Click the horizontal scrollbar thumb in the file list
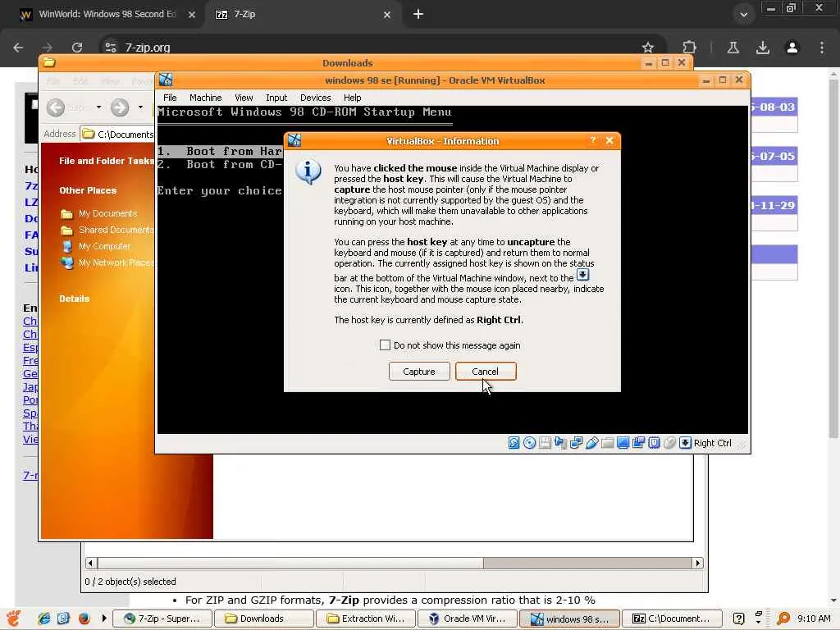This screenshot has height=630, width=840. click(290, 563)
